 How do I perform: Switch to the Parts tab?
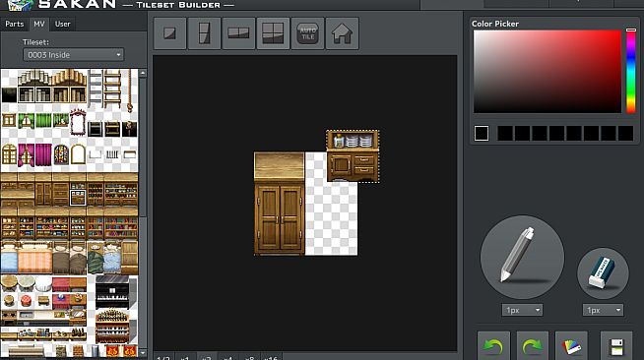[x=15, y=24]
